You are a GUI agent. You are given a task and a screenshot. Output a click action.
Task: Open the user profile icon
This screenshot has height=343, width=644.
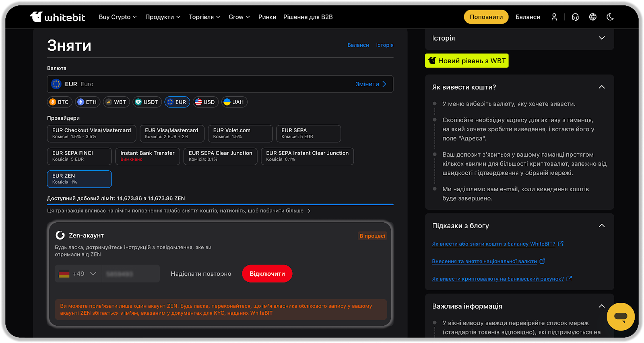[x=554, y=17]
